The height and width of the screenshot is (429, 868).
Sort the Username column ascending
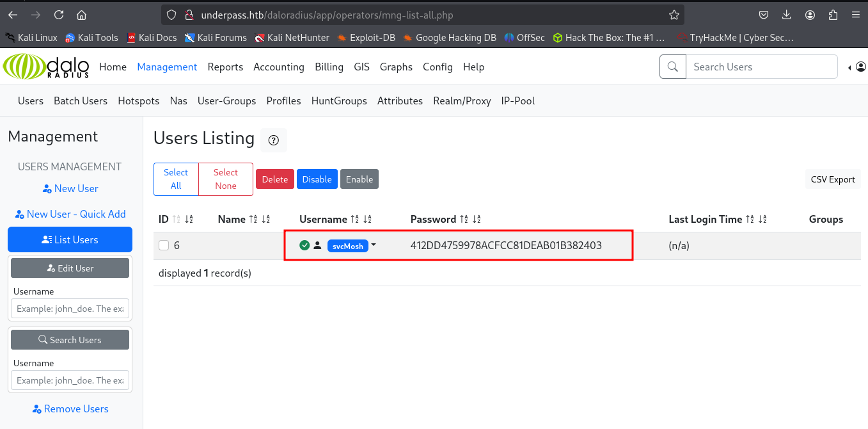356,220
